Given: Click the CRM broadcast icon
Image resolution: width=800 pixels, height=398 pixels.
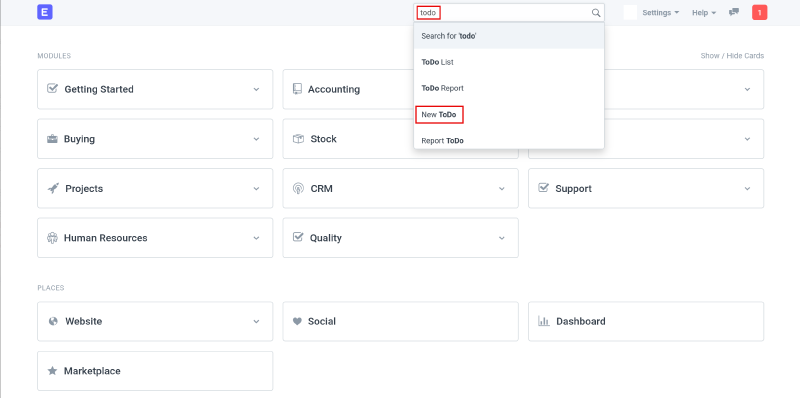Looking at the screenshot, I should [x=298, y=188].
